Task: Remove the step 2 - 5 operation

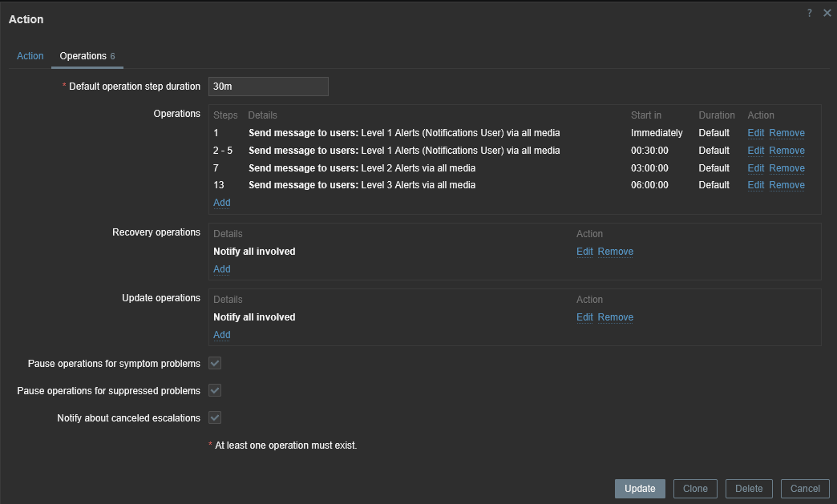Action: pos(786,151)
